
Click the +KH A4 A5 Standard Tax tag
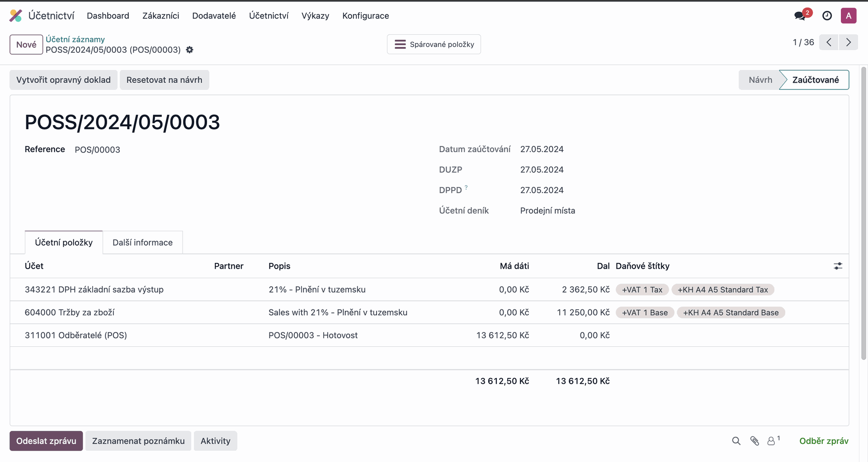point(723,290)
